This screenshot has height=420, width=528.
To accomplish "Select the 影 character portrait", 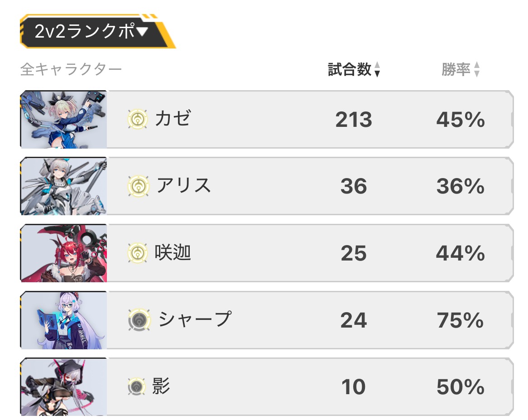I will click(x=64, y=386).
